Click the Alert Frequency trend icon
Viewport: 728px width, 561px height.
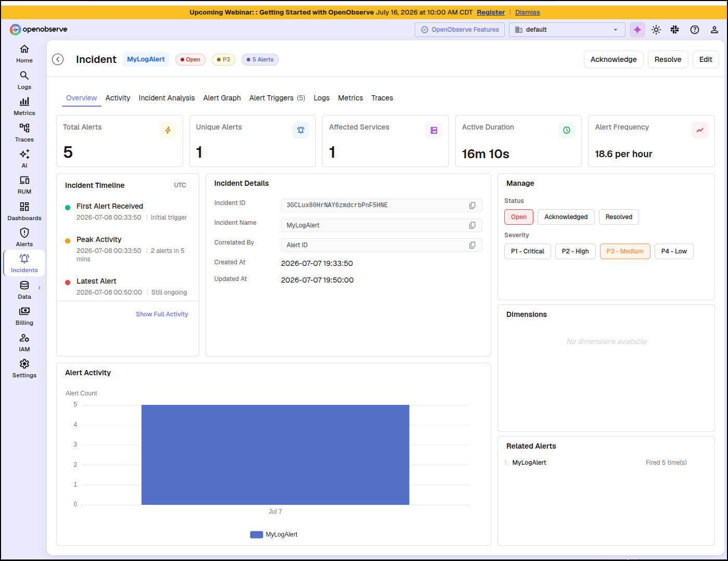click(700, 130)
